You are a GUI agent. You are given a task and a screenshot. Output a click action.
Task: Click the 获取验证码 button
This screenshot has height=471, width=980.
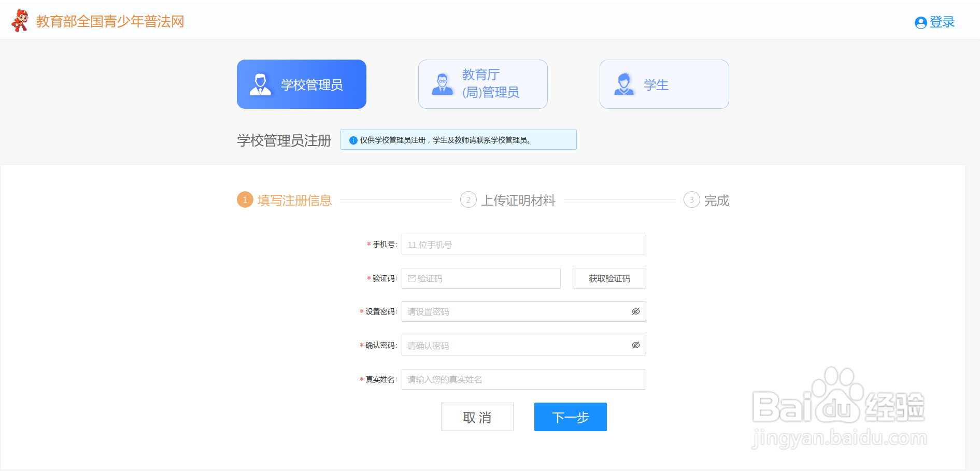point(609,278)
